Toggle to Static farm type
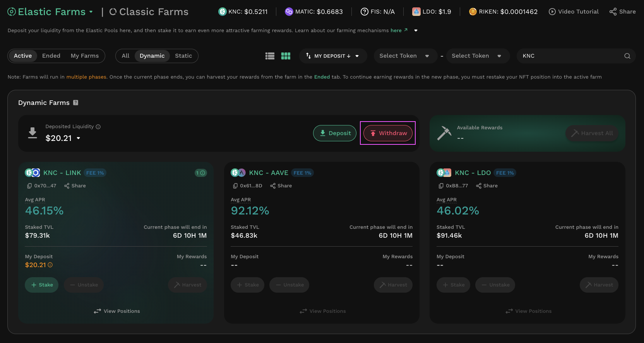The height and width of the screenshot is (343, 644). [x=183, y=56]
